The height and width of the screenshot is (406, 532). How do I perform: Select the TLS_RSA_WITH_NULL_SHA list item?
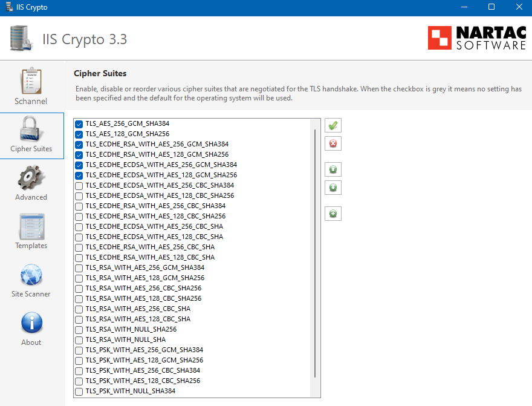coord(125,340)
